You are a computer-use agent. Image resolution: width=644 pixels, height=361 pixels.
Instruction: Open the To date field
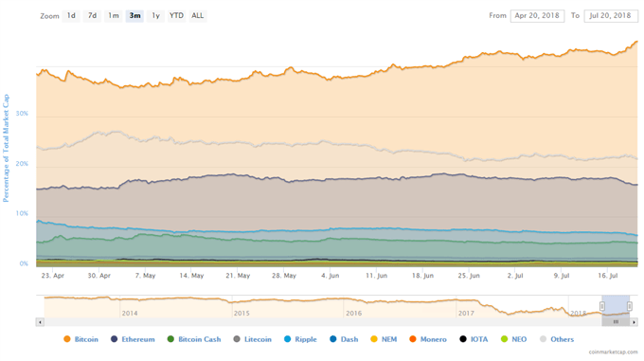tap(611, 15)
